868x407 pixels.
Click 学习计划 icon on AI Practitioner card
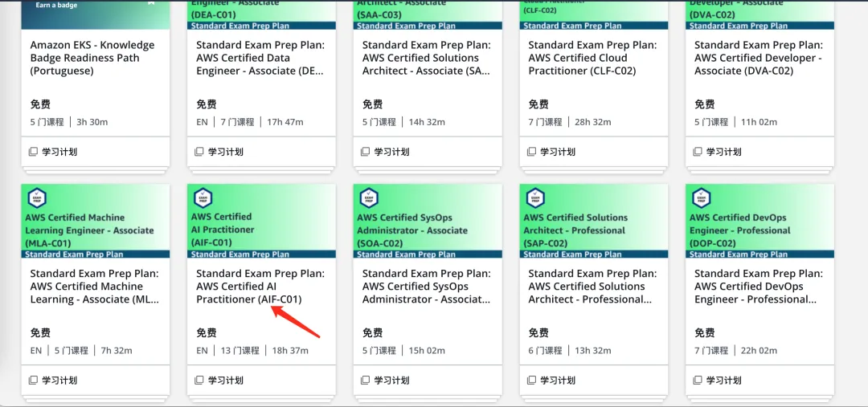coord(199,381)
